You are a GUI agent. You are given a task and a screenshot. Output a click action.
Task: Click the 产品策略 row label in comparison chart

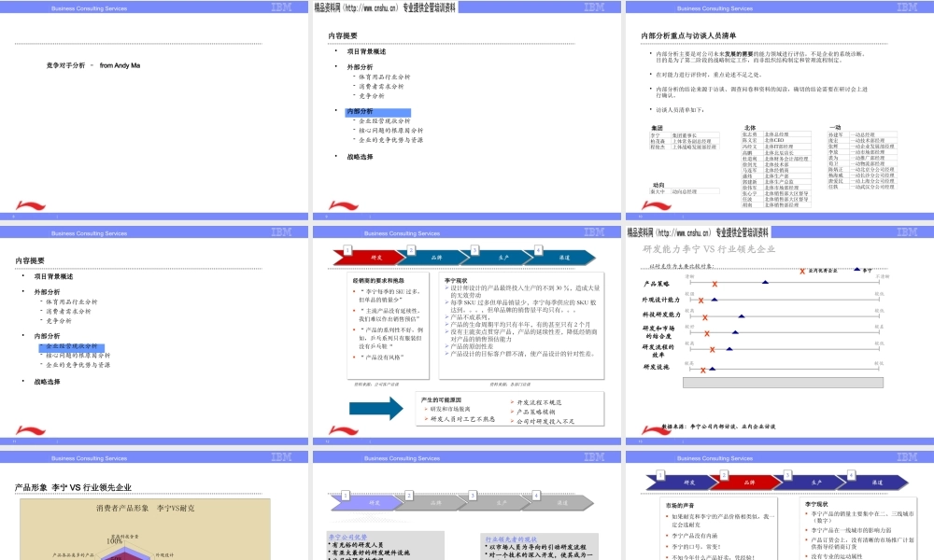[656, 284]
